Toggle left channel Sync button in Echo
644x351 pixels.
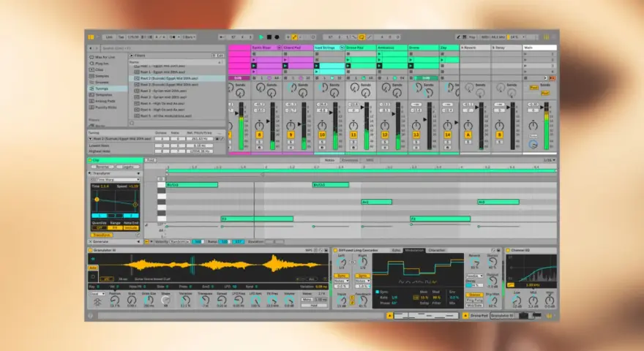point(341,276)
